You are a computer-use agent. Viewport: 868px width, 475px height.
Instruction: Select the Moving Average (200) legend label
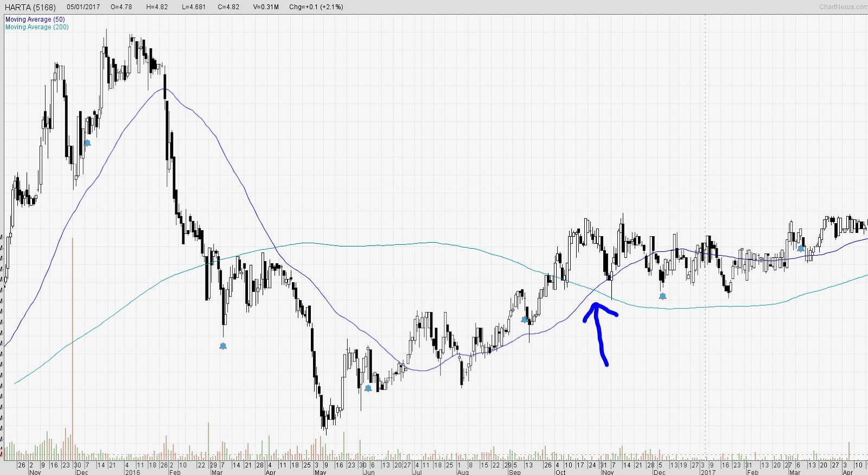click(x=37, y=27)
